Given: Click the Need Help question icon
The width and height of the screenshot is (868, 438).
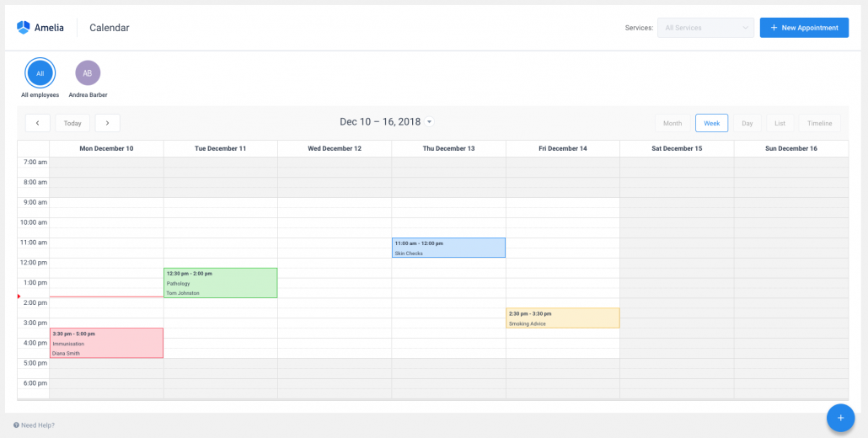Looking at the screenshot, I should click(x=16, y=425).
